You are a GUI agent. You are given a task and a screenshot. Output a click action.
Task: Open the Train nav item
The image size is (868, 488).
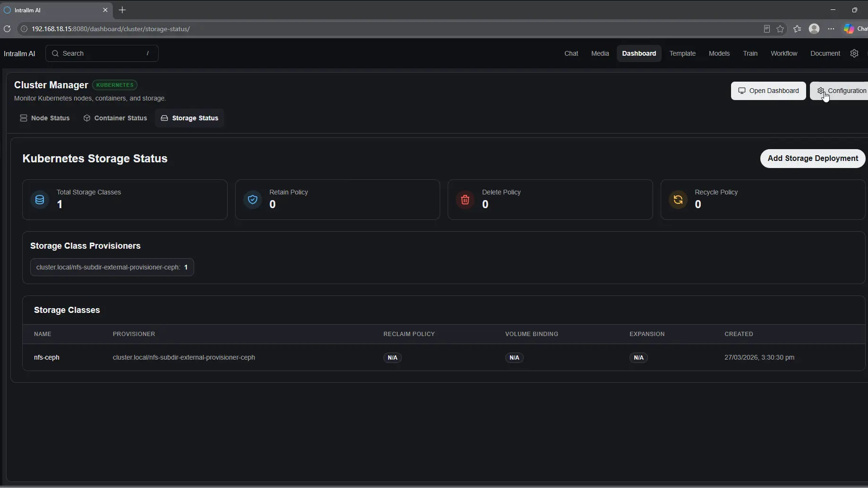[x=750, y=53]
